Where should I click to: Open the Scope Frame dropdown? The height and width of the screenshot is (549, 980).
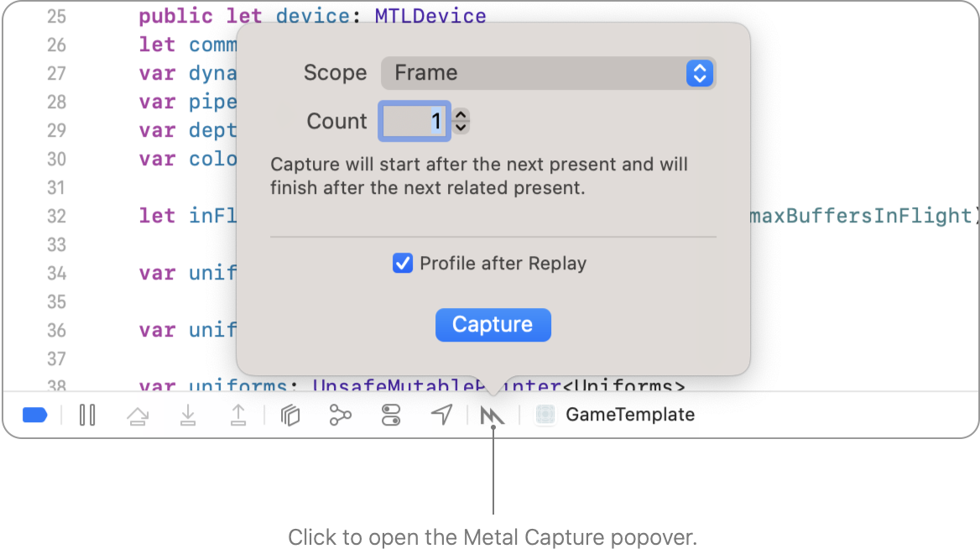point(548,73)
